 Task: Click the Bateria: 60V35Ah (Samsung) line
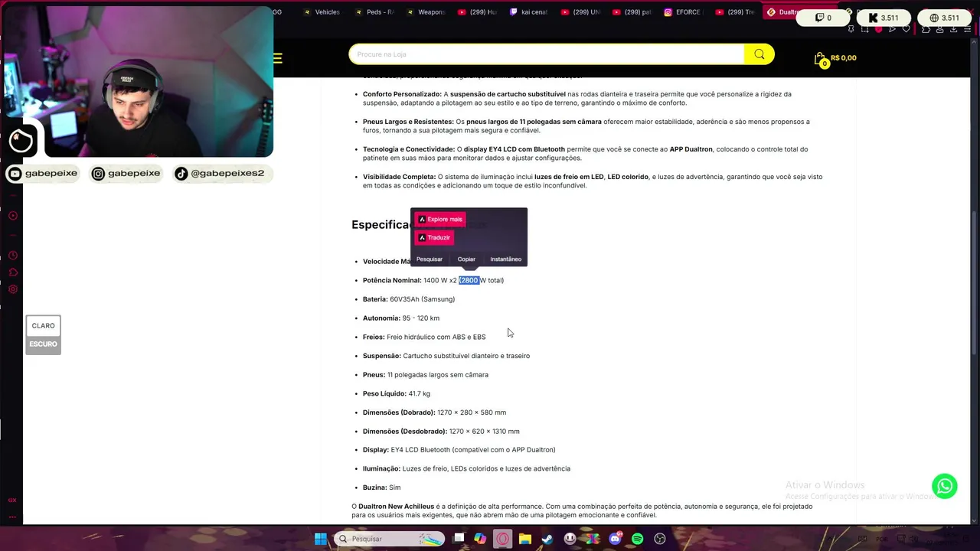pyautogui.click(x=409, y=299)
